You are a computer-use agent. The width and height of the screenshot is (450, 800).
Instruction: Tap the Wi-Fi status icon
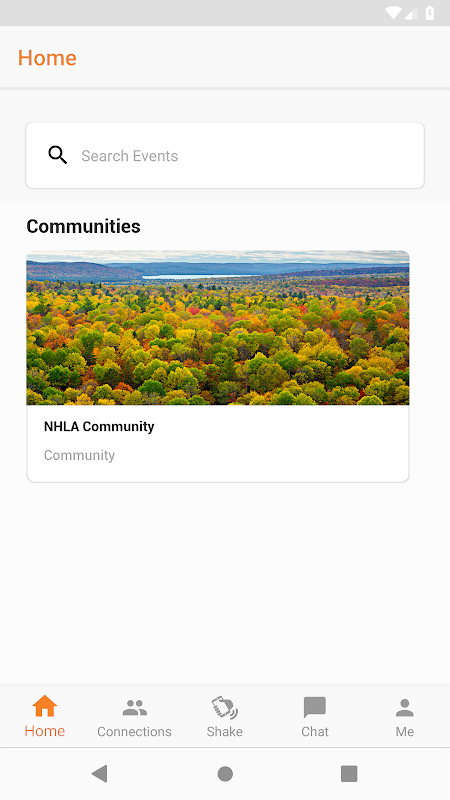[393, 13]
